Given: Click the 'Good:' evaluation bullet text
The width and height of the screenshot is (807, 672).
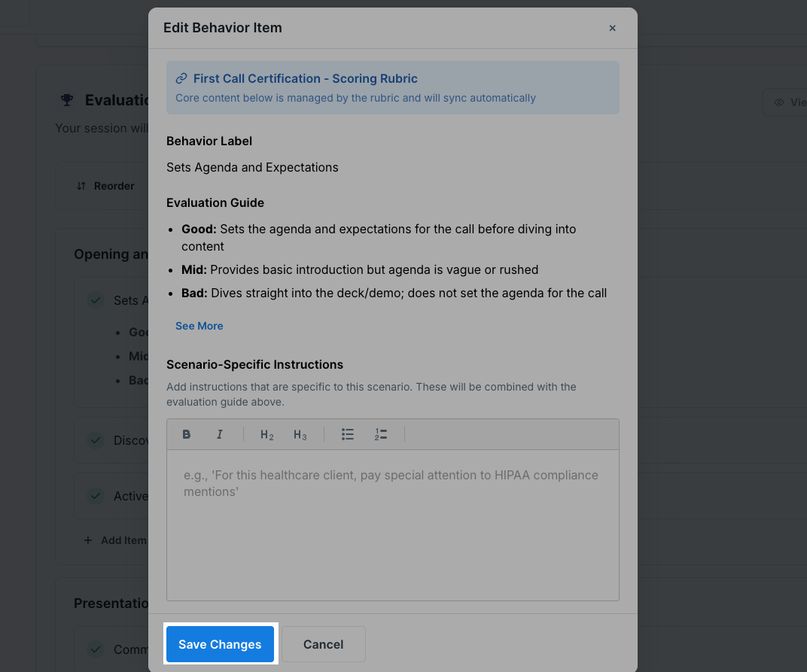Looking at the screenshot, I should (379, 238).
